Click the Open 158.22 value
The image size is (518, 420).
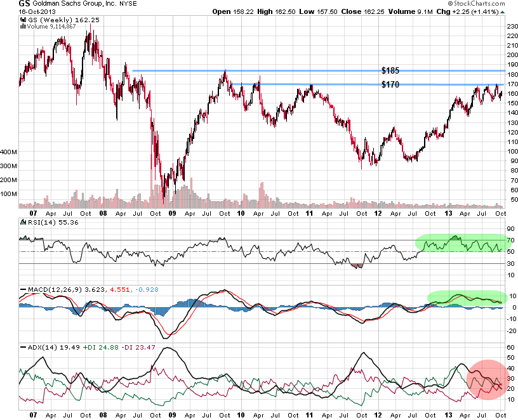click(x=233, y=11)
